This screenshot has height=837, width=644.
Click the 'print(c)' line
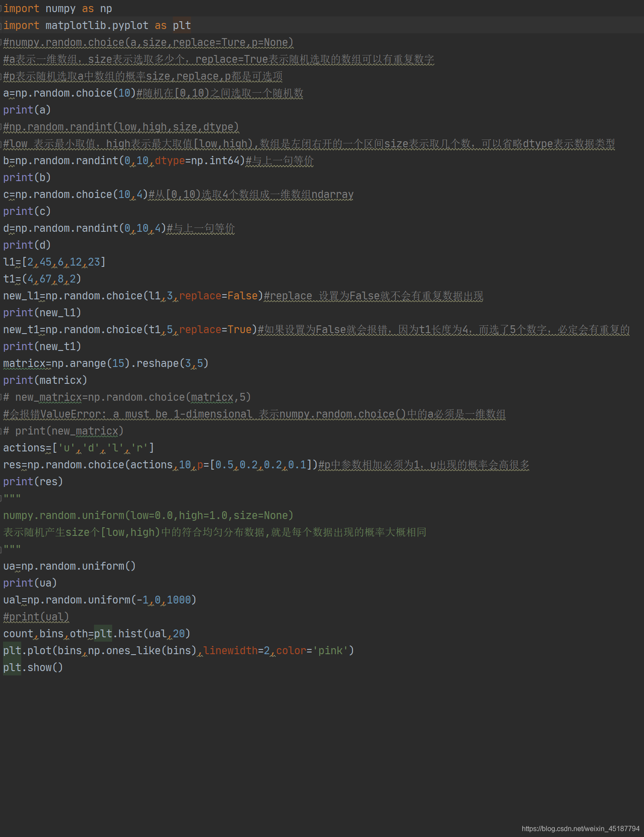[27, 211]
